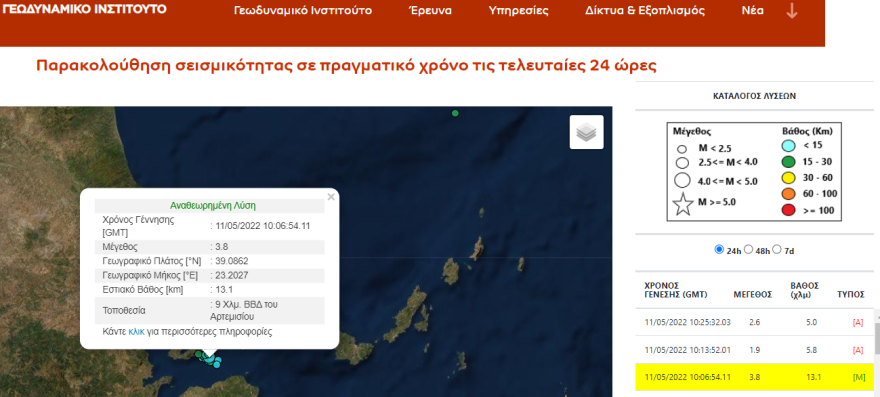The width and height of the screenshot is (880, 397).
Task: Click the [M] type tag in highlighted row
Action: pos(859,377)
